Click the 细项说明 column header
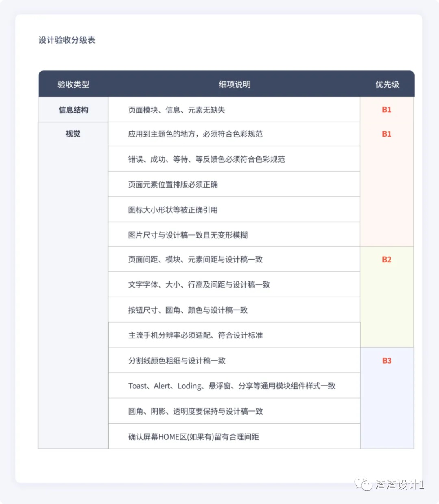The height and width of the screenshot is (504, 439). 234,84
